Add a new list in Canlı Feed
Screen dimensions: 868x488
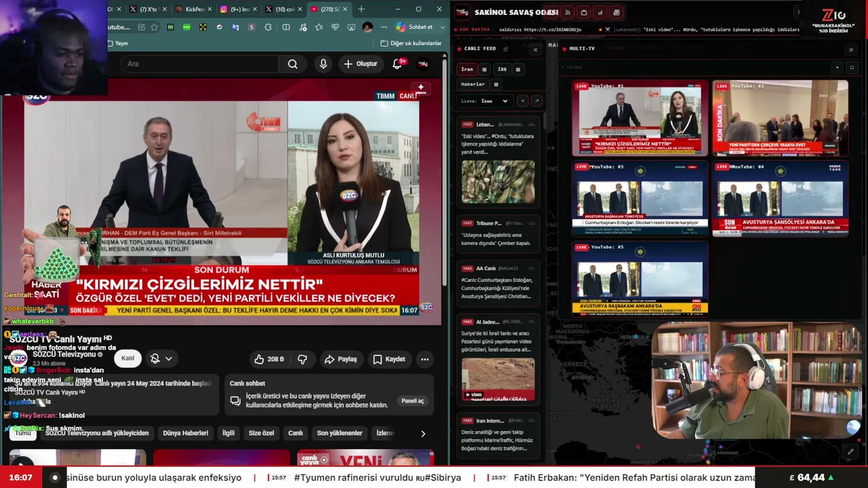click(x=522, y=101)
